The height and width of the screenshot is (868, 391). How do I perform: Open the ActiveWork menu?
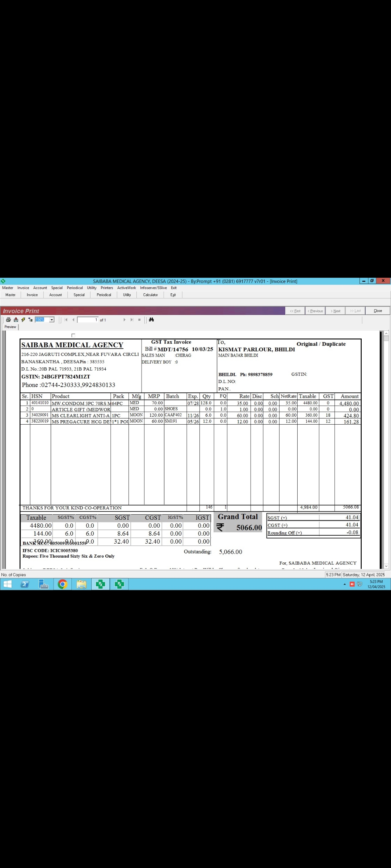coord(126,288)
